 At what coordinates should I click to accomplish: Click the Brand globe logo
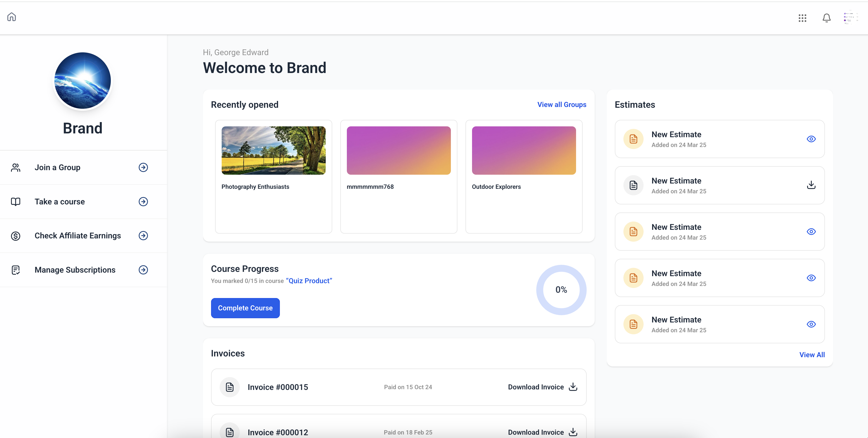[83, 81]
